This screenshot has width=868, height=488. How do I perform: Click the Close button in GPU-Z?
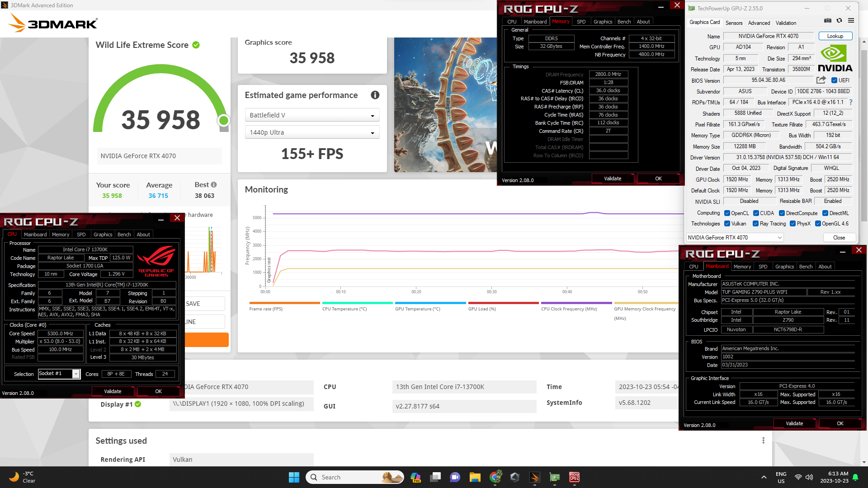[x=839, y=238]
